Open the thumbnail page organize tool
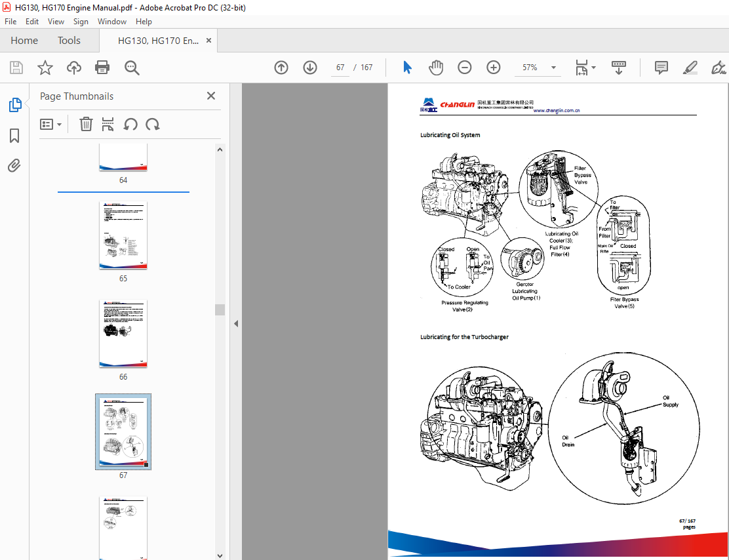The image size is (729, 560). pos(108,124)
